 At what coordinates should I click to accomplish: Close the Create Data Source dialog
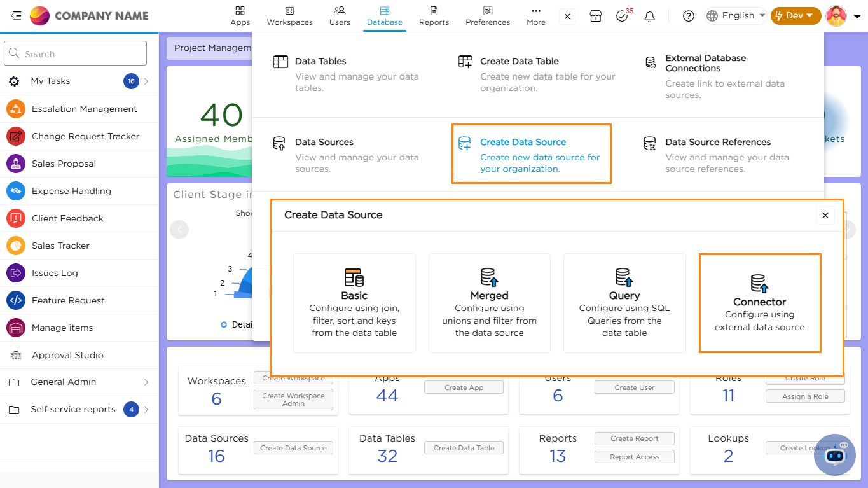coord(825,216)
